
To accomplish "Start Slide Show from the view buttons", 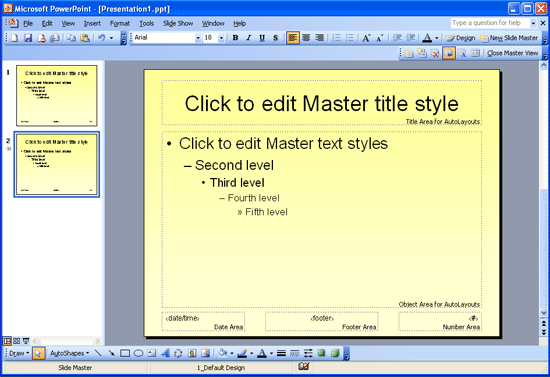I will coord(26,341).
